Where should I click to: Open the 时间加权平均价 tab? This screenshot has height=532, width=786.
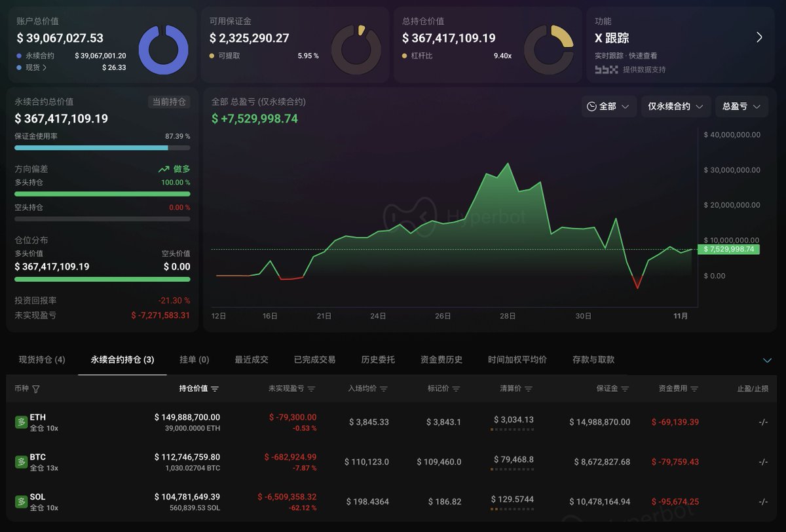point(517,360)
